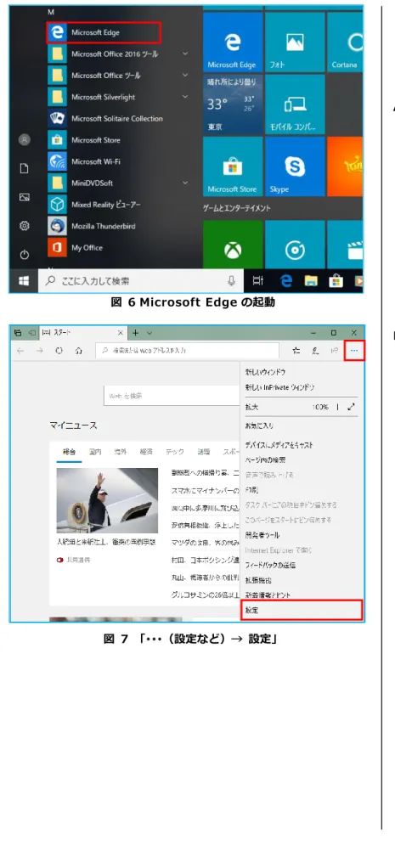Image resolution: width=395 pixels, height=868 pixels.
Task: Expand Microsoft Office 2016 ツール folder
Action: click(185, 54)
